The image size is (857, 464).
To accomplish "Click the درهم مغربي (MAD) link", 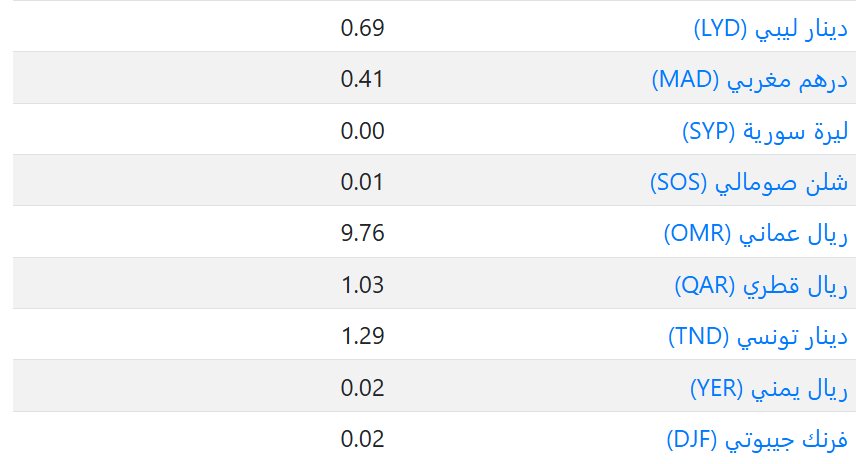I will [749, 80].
